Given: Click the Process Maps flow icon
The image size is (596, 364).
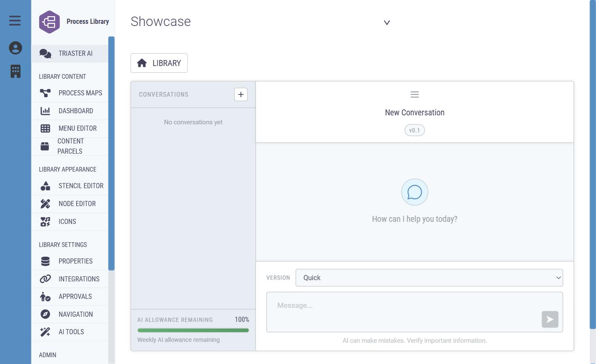Looking at the screenshot, I should point(45,93).
